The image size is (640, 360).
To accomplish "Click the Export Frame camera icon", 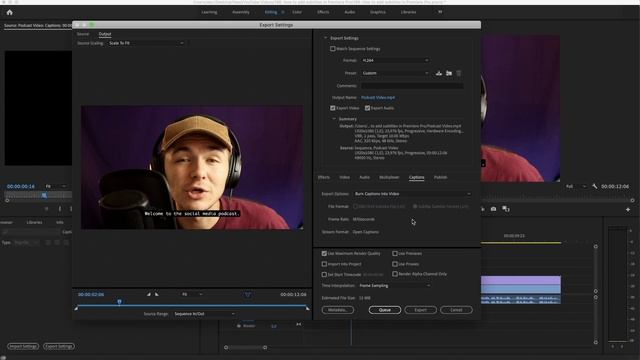I will (x=493, y=209).
